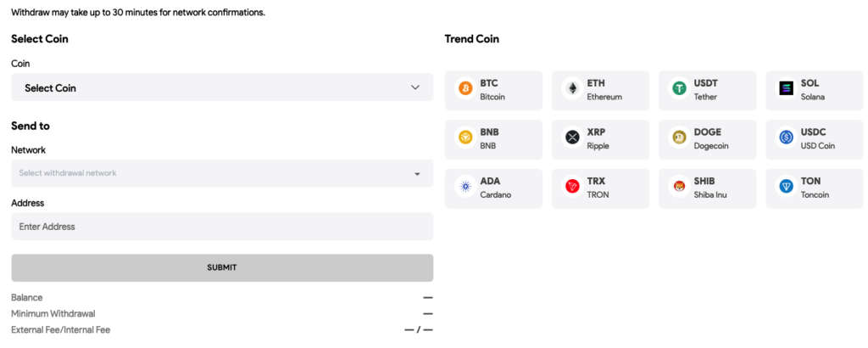Click the blue USDC icon
This screenshot has height=348, width=868.
tap(786, 138)
